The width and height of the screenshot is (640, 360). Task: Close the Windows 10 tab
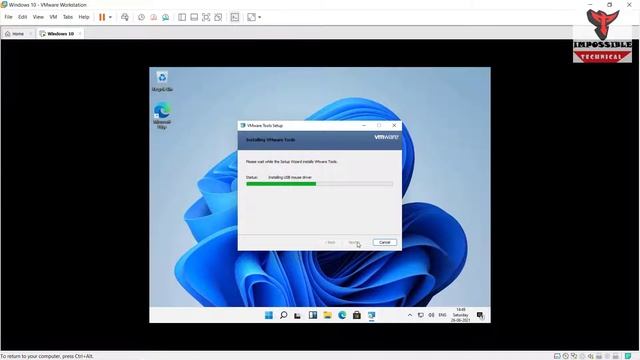click(x=80, y=33)
